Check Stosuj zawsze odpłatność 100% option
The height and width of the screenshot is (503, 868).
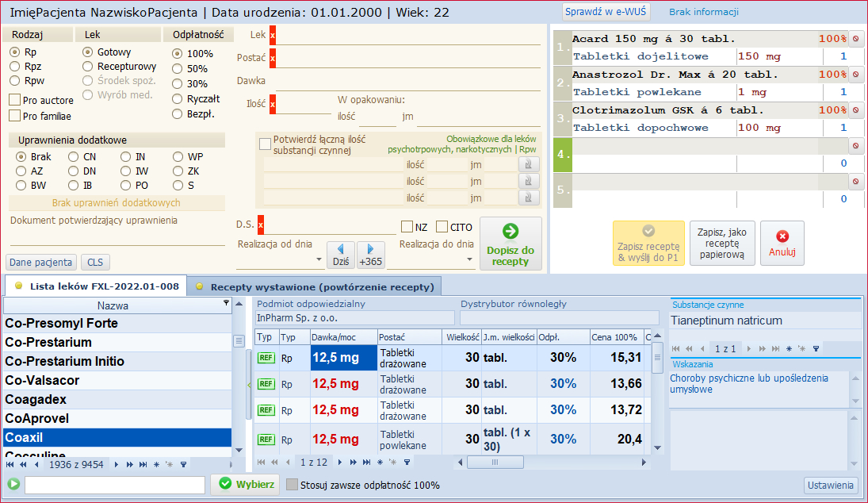click(293, 485)
